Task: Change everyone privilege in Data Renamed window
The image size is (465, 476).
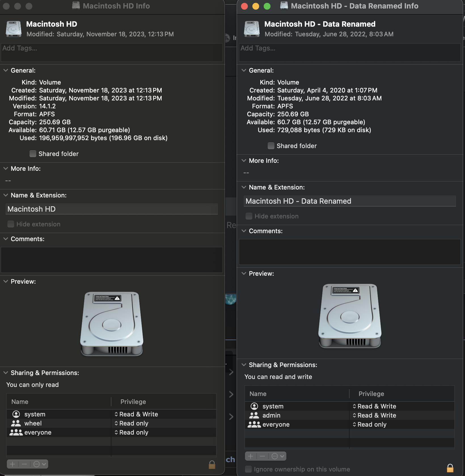Action: click(x=369, y=424)
